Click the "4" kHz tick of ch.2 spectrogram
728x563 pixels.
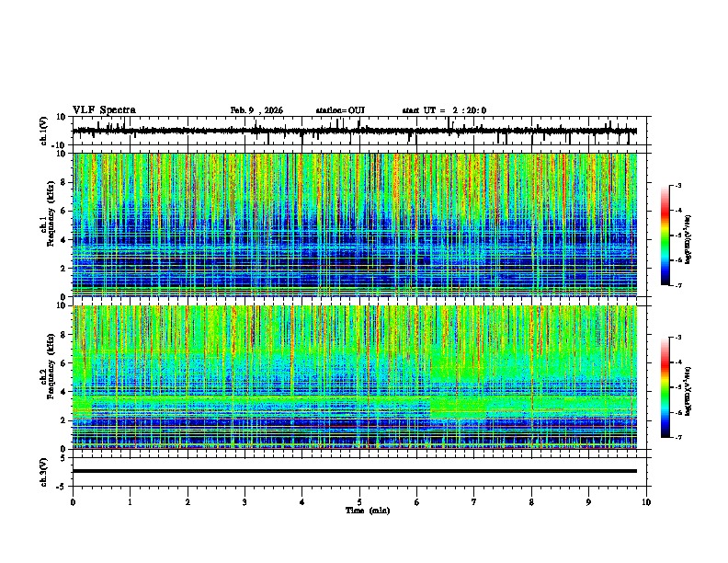pos(63,392)
